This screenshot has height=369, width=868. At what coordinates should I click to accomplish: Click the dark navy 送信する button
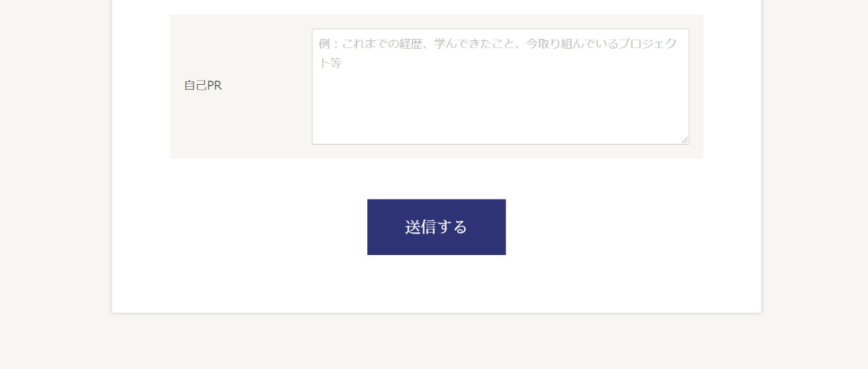tap(436, 227)
